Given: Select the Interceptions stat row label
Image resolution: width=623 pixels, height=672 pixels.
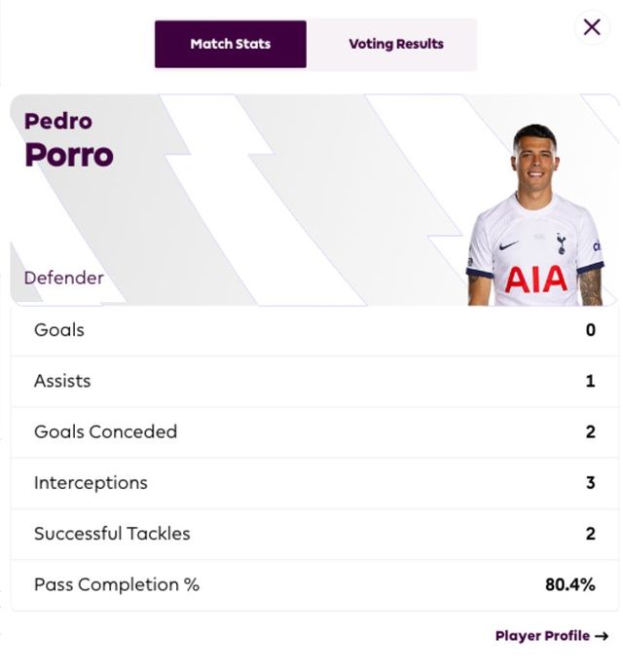Looking at the screenshot, I should coord(91,482).
